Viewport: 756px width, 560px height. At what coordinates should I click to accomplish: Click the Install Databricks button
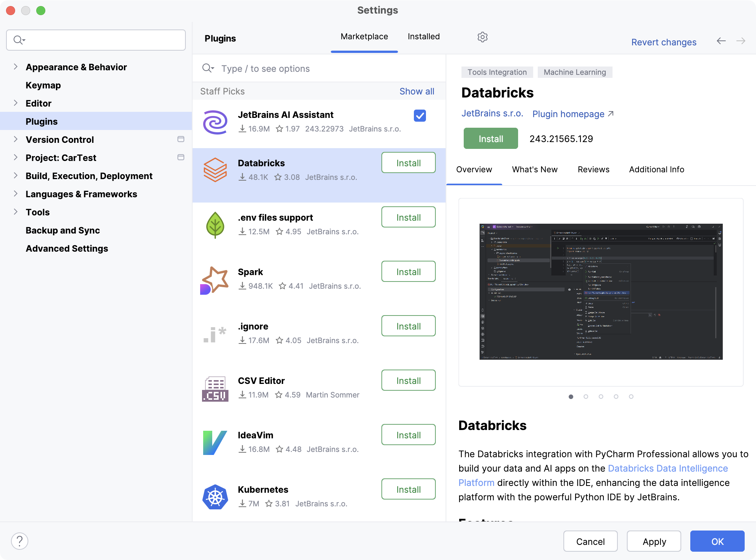(408, 162)
